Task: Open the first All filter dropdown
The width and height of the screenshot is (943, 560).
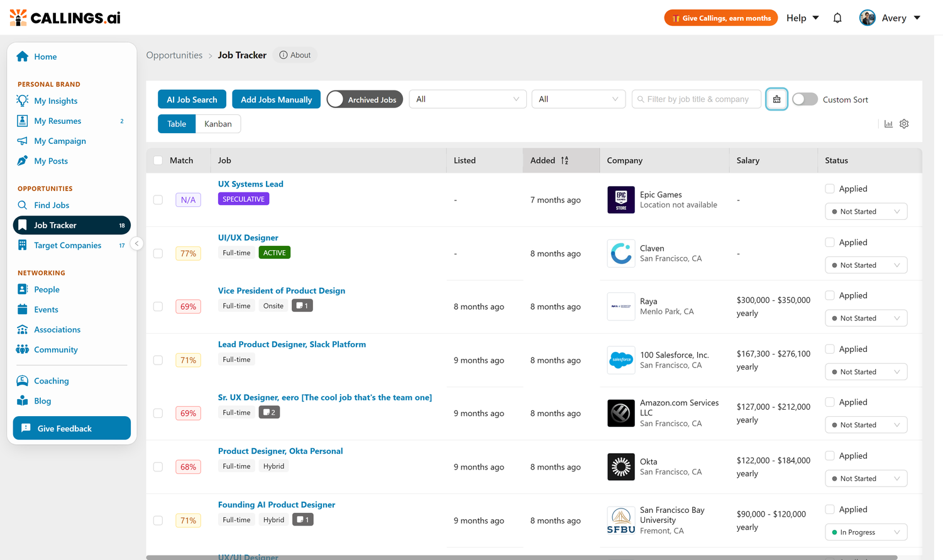Action: click(468, 99)
